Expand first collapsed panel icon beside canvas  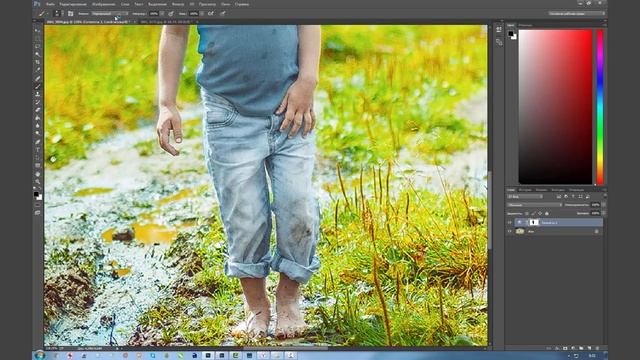pyautogui.click(x=499, y=30)
